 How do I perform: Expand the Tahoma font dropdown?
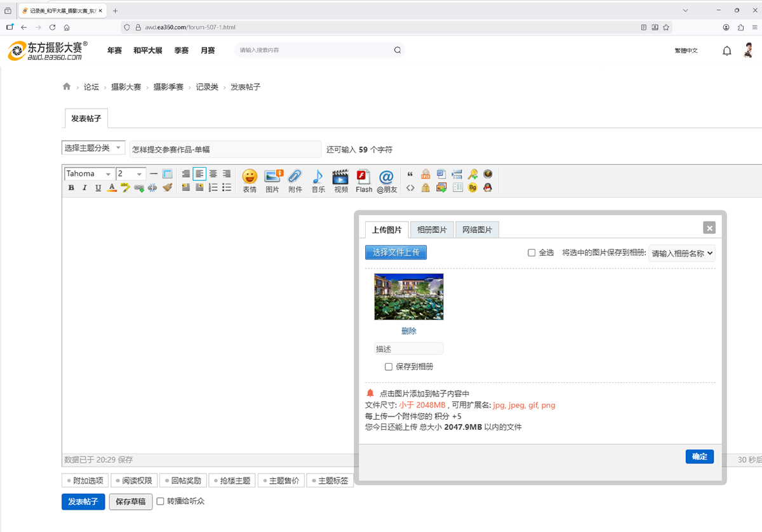(x=90, y=174)
